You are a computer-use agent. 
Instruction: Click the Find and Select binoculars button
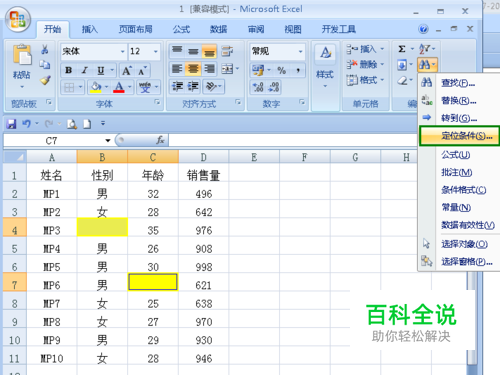click(x=427, y=65)
